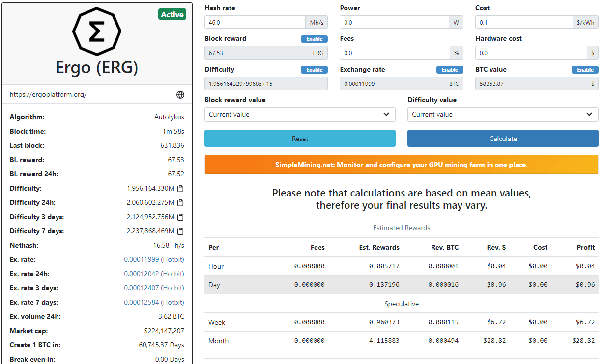Toggle the BTC value Enable switch
The width and height of the screenshot is (605, 364).
point(585,70)
